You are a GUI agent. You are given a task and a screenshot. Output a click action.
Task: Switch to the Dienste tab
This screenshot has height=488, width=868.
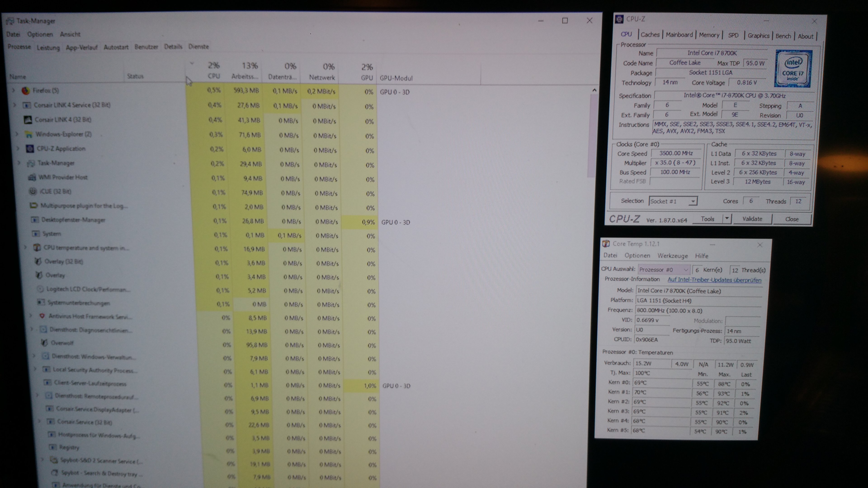pyautogui.click(x=198, y=47)
